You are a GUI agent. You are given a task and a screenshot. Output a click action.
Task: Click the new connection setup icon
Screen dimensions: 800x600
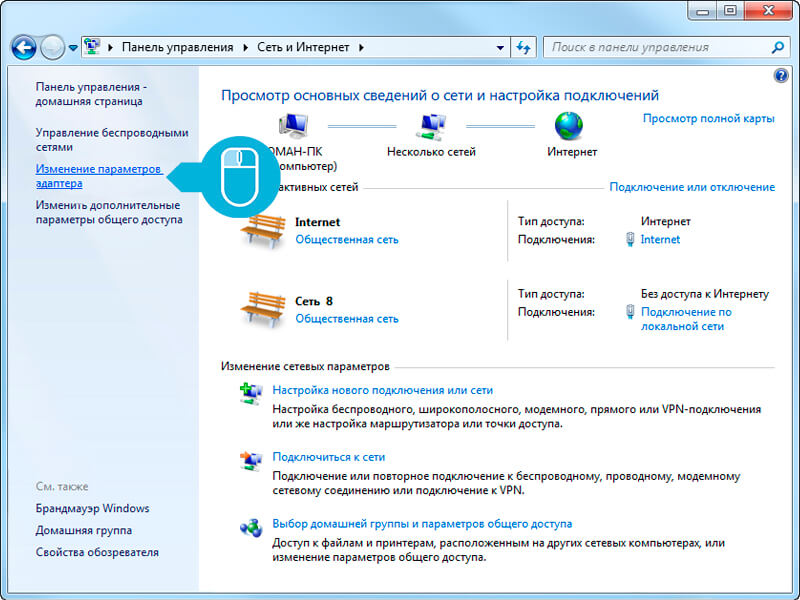coord(251,393)
